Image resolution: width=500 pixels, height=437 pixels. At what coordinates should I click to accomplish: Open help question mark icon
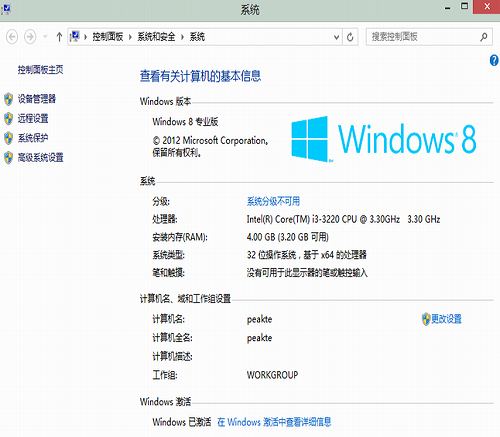point(494,60)
